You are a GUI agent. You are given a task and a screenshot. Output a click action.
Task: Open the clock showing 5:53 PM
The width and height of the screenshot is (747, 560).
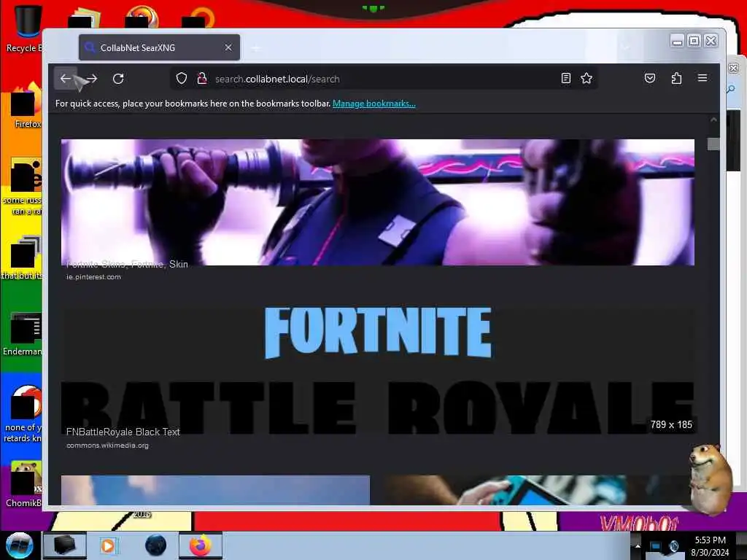click(x=710, y=546)
